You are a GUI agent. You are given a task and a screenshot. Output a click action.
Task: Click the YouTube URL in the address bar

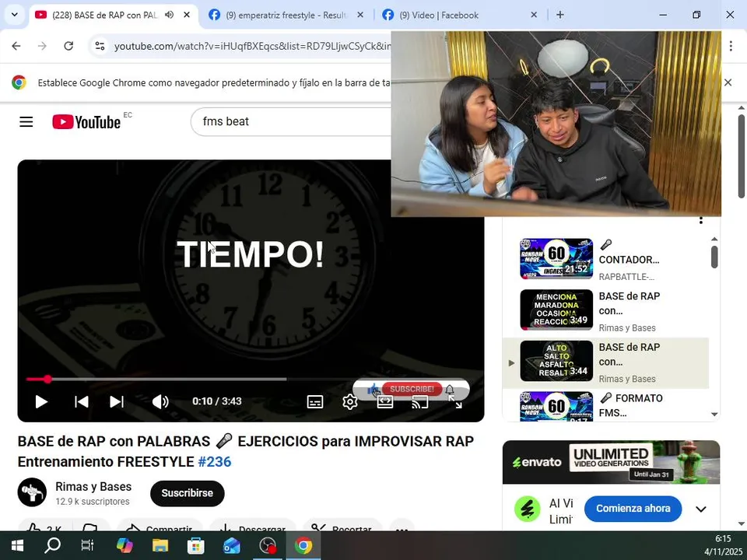tap(252, 46)
